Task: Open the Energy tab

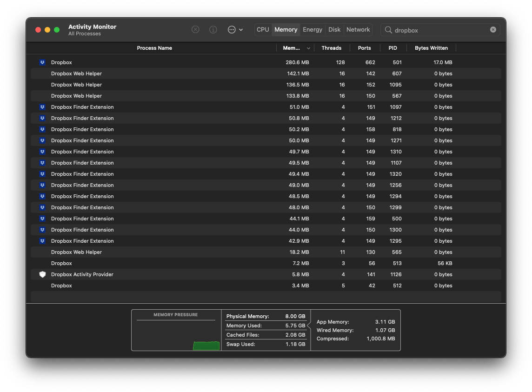Action: pyautogui.click(x=313, y=29)
